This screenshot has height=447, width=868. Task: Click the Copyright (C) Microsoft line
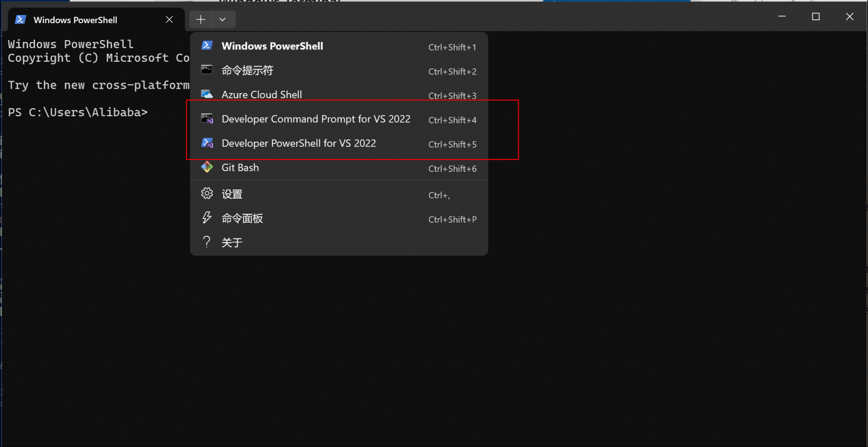tap(98, 58)
